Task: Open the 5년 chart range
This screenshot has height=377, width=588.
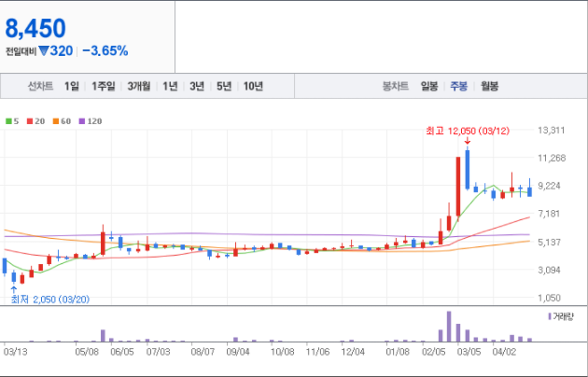Action: point(224,86)
